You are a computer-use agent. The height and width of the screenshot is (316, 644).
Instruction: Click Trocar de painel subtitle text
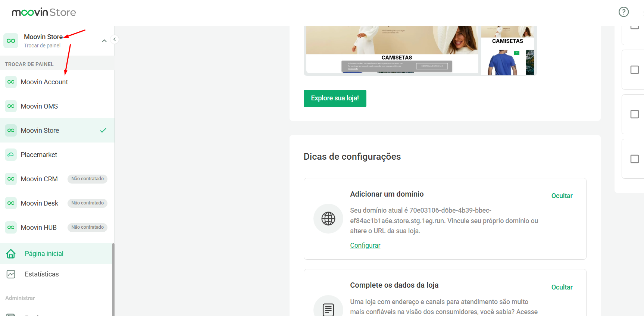click(42, 46)
